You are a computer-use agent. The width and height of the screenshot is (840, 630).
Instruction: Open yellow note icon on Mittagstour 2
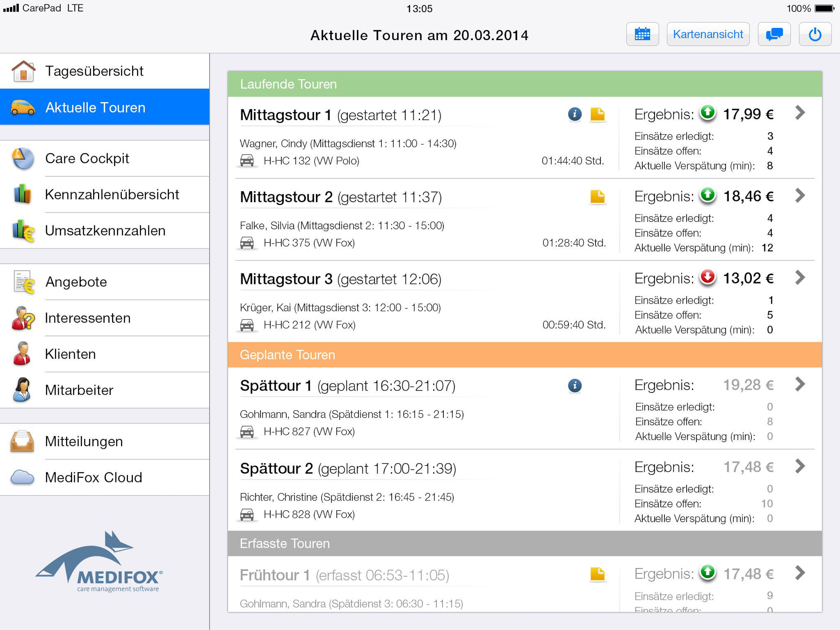tap(597, 197)
